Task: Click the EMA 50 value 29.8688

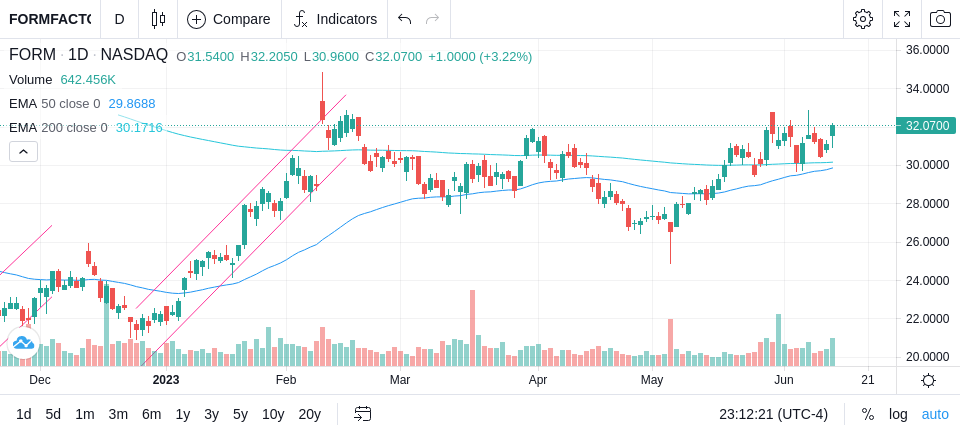Action: 132,104
